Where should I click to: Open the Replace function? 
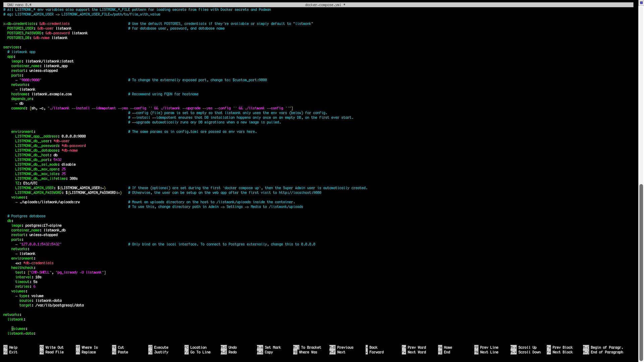tap(89, 352)
